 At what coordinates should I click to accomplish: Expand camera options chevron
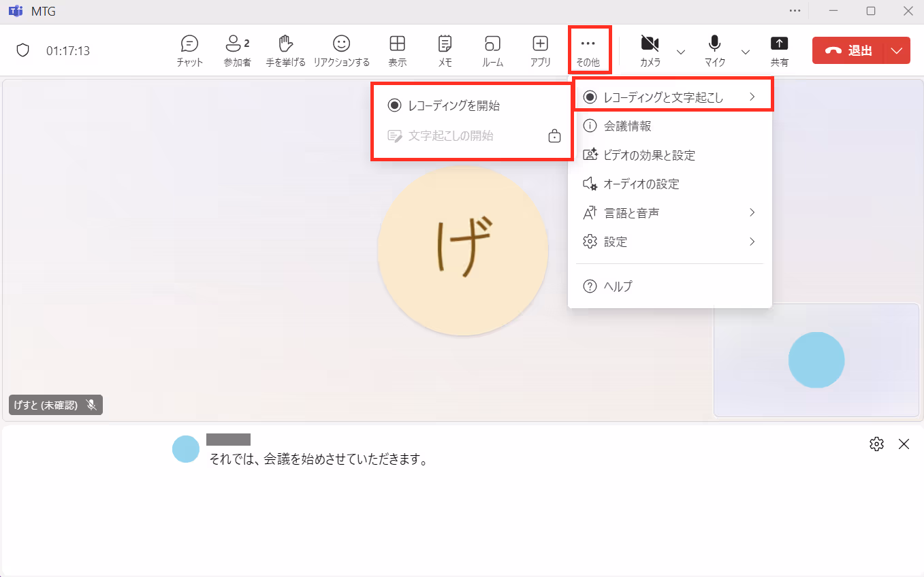[x=681, y=52]
